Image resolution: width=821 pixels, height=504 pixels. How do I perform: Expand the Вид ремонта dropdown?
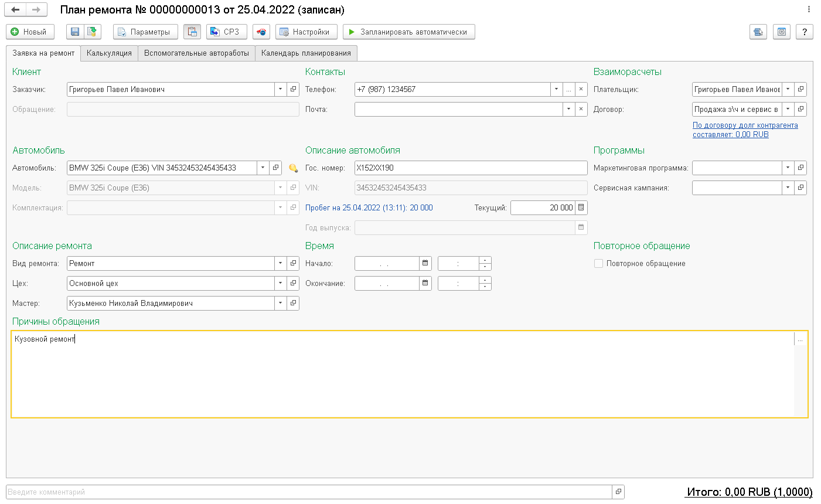coord(280,264)
